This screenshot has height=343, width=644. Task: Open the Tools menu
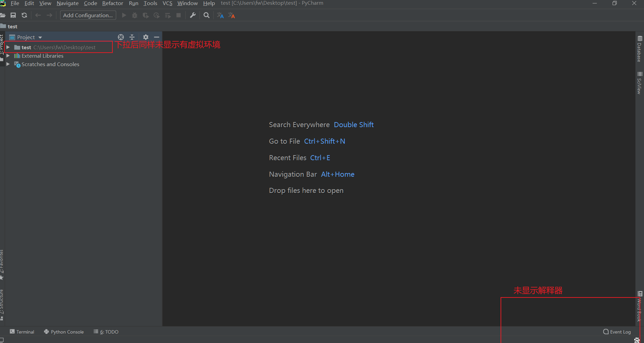(x=150, y=3)
